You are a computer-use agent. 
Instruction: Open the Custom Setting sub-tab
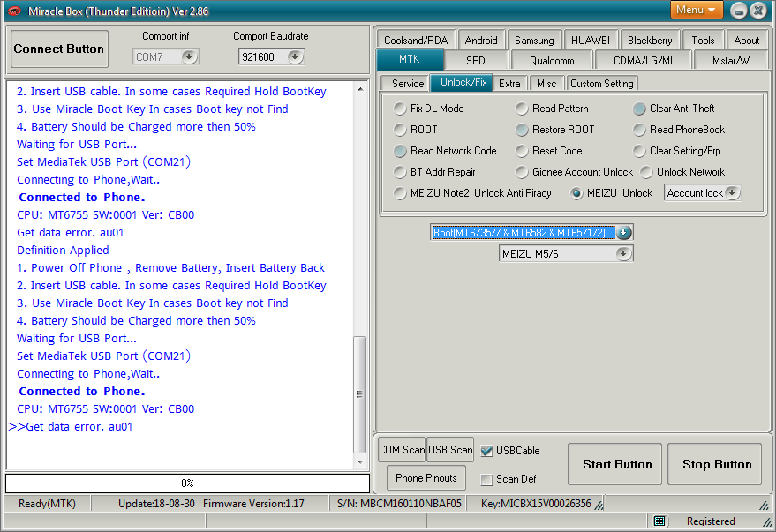pyautogui.click(x=602, y=84)
